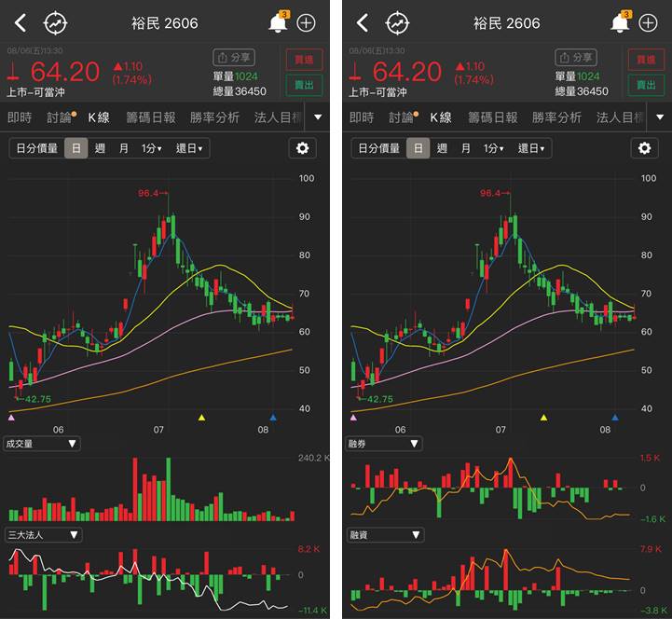Open notification bell on left screen
The height and width of the screenshot is (619, 672).
click(x=279, y=21)
